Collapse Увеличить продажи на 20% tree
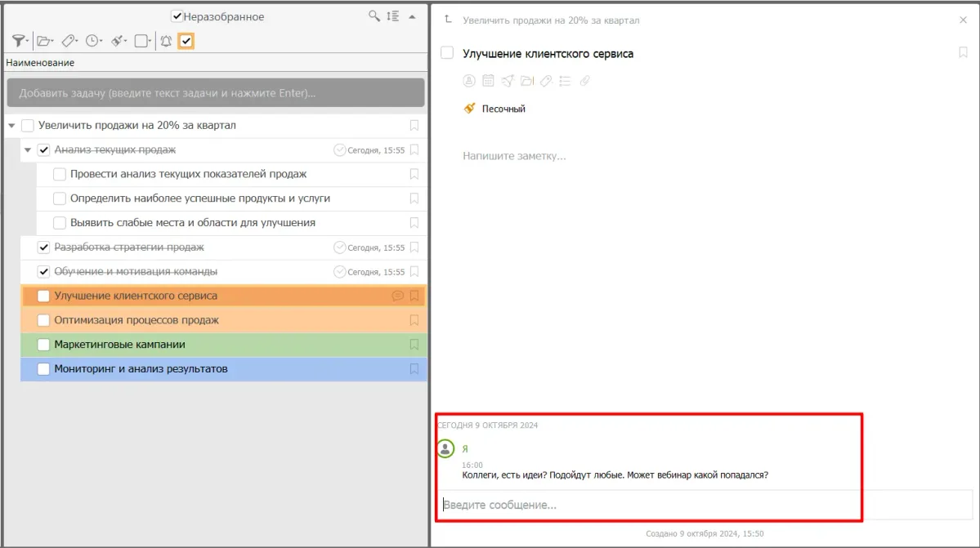The height and width of the screenshot is (548, 980). (11, 126)
